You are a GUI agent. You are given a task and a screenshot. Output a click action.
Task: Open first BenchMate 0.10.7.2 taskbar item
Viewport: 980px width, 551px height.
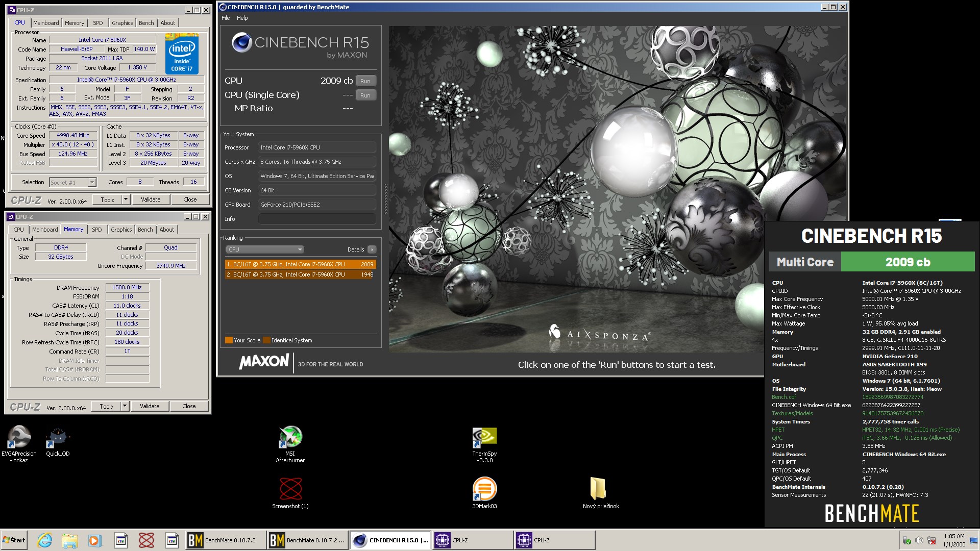226,540
